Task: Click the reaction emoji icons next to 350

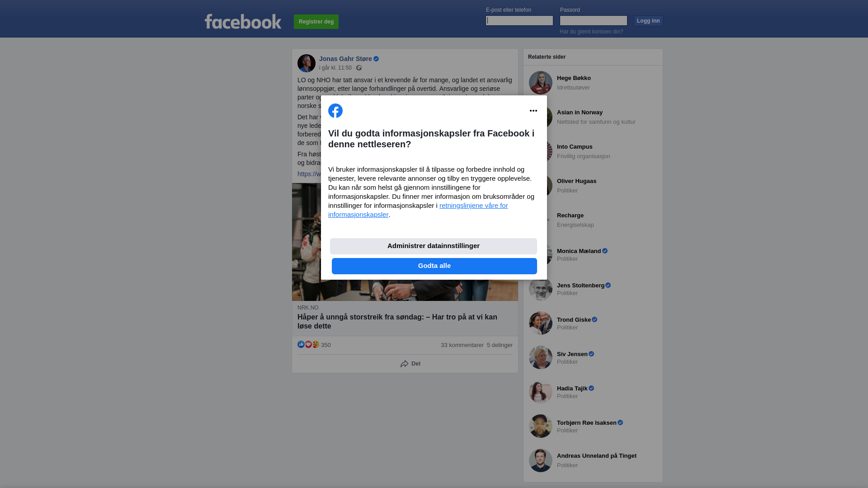Action: 308,344
